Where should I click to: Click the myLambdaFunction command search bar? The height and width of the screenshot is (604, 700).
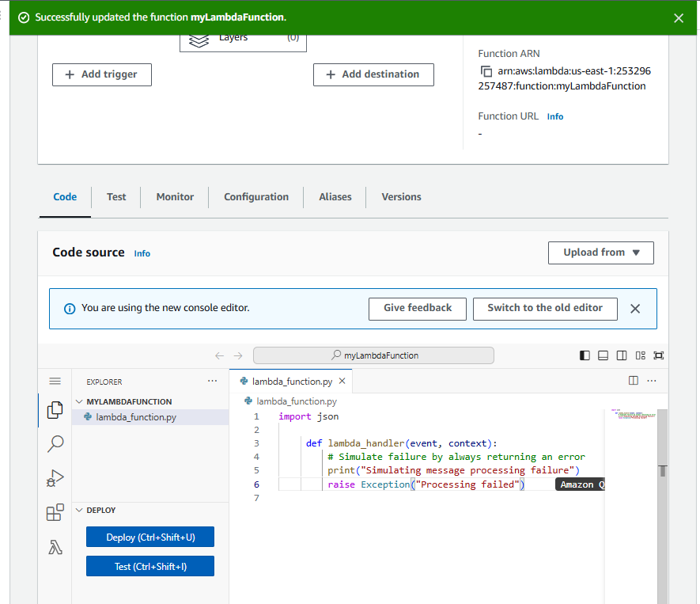373,355
